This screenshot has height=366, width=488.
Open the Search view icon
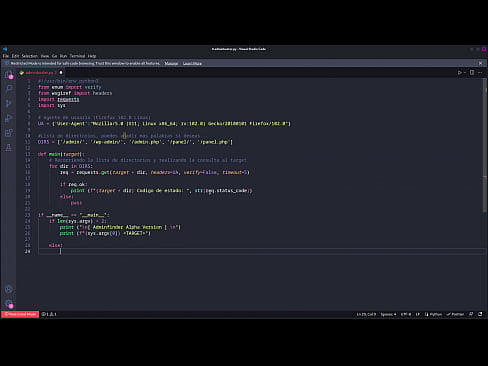click(x=9, y=88)
